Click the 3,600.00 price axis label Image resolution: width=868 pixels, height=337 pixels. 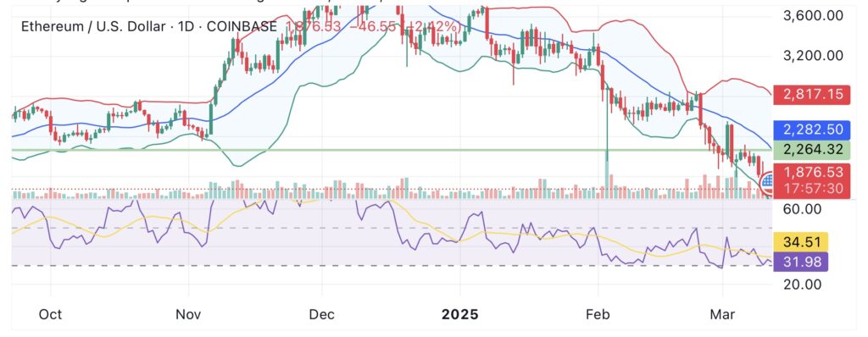click(x=813, y=15)
